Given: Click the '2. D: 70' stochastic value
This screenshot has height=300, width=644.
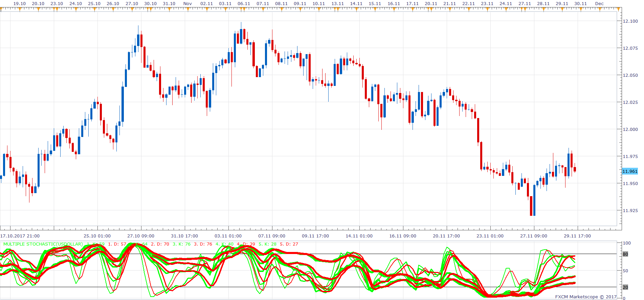Looking at the screenshot, I should (x=160, y=244).
